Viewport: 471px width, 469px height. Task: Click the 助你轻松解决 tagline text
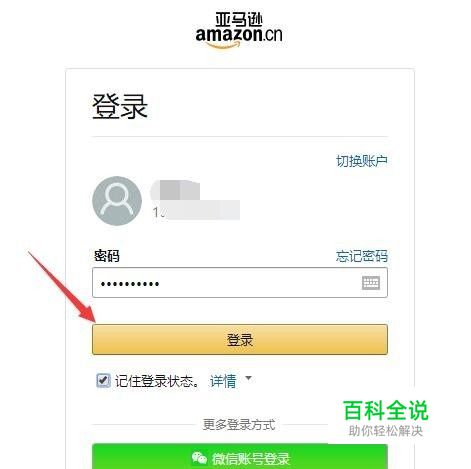coord(386,431)
